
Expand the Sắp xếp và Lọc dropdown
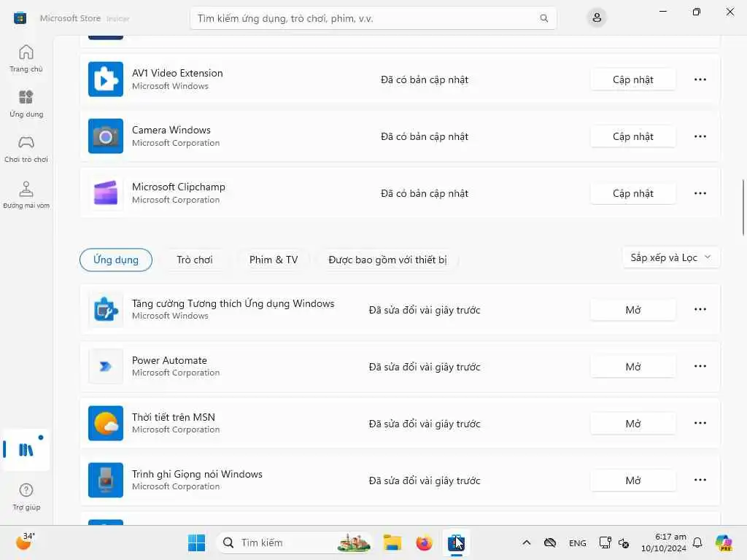(x=671, y=257)
